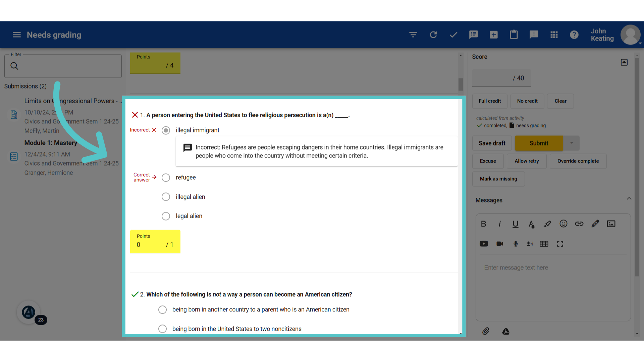Click the Mark as missing button
The image size is (644, 362).
point(498,179)
